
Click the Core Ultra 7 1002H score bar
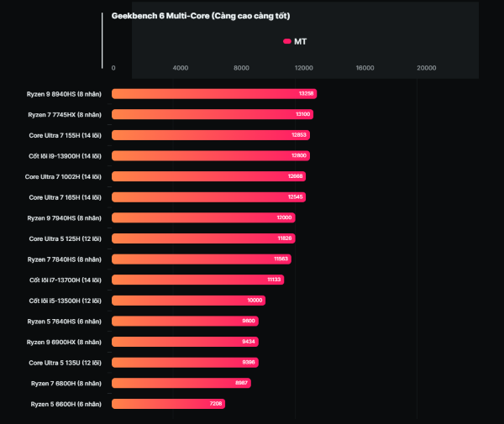click(x=208, y=176)
